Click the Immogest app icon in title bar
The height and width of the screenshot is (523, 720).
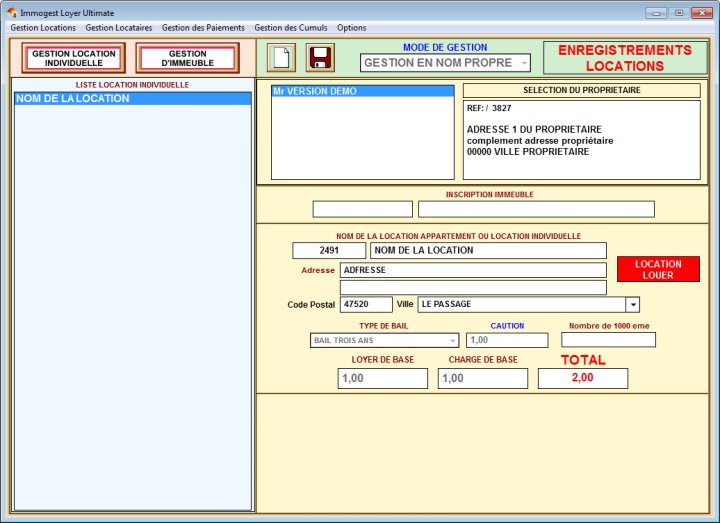click(11, 12)
